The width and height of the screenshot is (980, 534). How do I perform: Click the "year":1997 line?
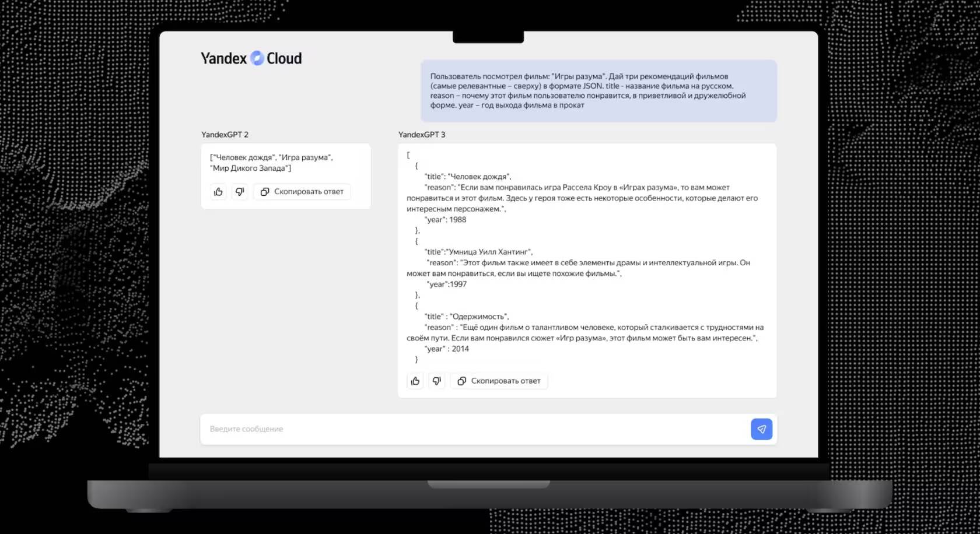[x=447, y=284]
